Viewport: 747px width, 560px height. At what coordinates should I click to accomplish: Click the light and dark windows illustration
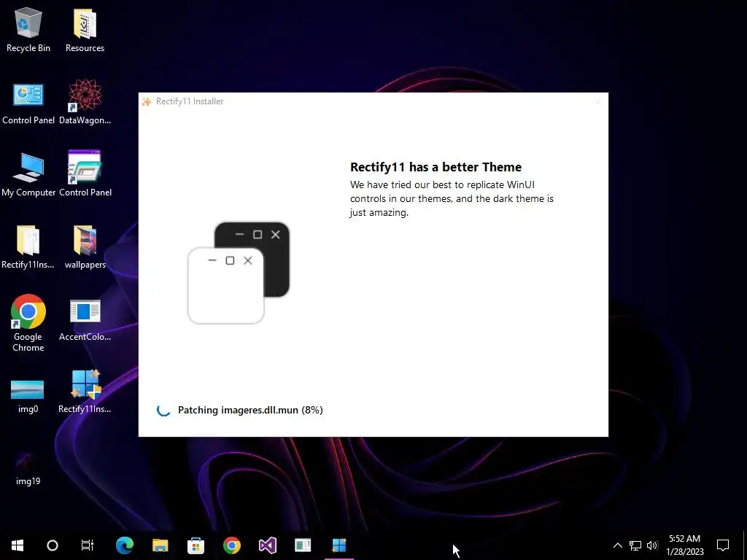tap(239, 273)
